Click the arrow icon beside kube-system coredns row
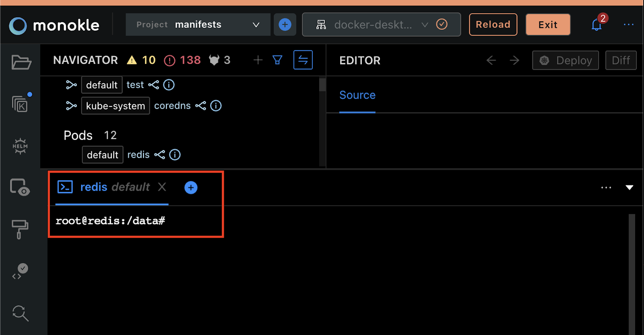644x335 pixels. [71, 106]
